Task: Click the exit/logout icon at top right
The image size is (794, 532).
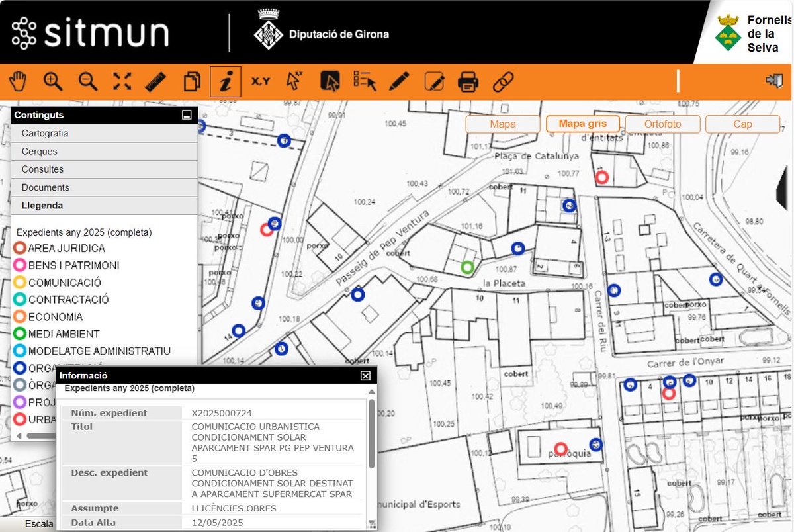Action: click(x=773, y=81)
